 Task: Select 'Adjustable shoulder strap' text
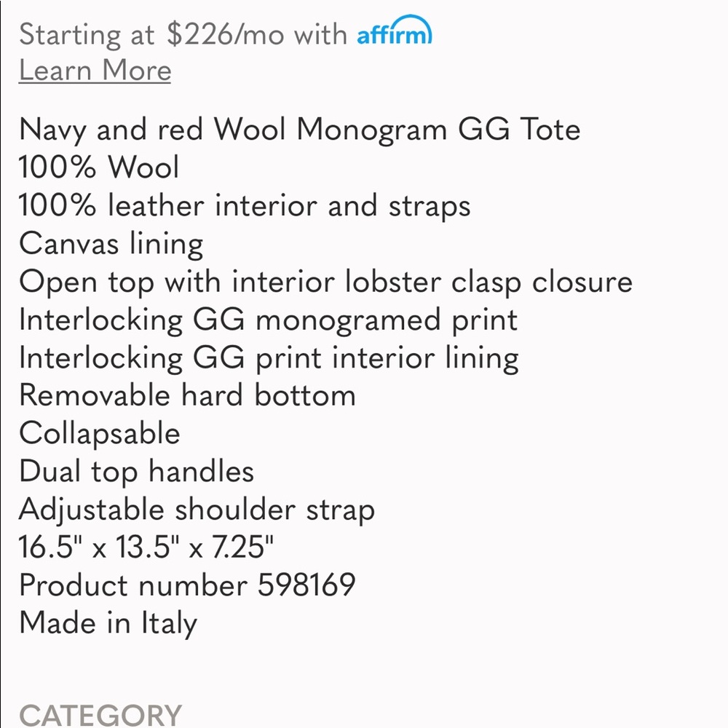pos(197,509)
